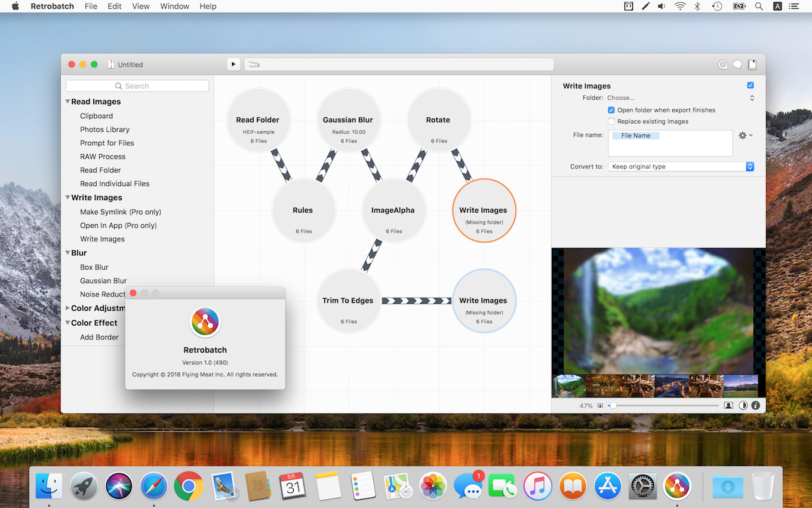Disable the Write Images node checkbox
This screenshot has width=812, height=508.
coord(751,85)
